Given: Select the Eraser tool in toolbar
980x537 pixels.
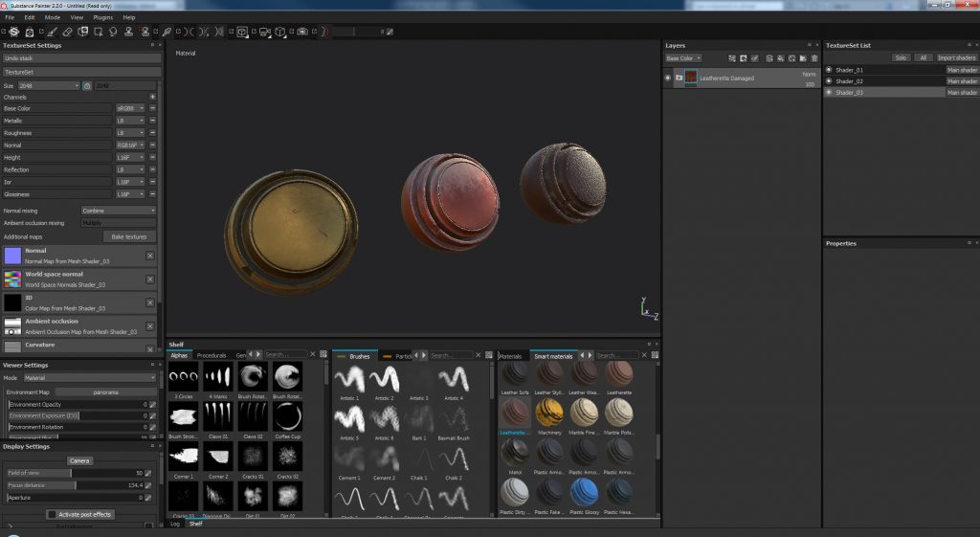Looking at the screenshot, I should click(68, 32).
